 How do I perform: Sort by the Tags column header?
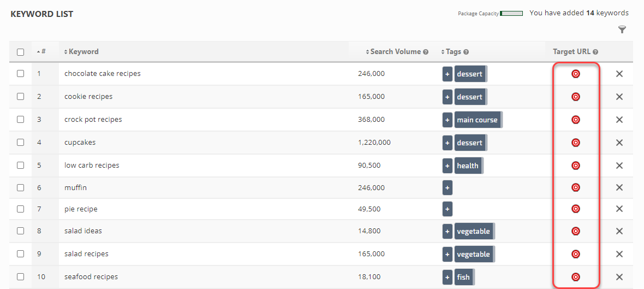453,52
